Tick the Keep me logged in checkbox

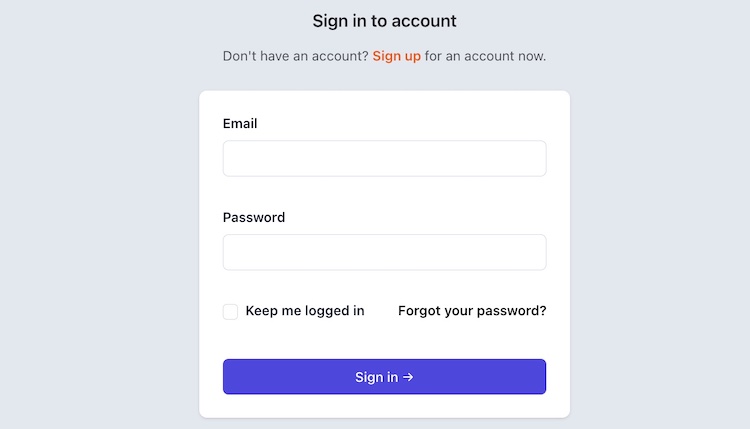(x=230, y=311)
